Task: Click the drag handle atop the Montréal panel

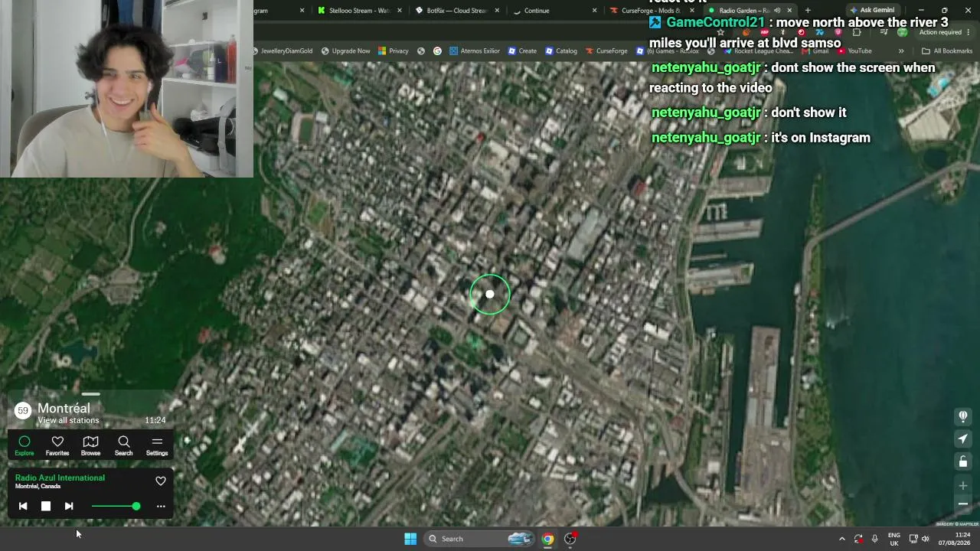Action: (x=90, y=394)
